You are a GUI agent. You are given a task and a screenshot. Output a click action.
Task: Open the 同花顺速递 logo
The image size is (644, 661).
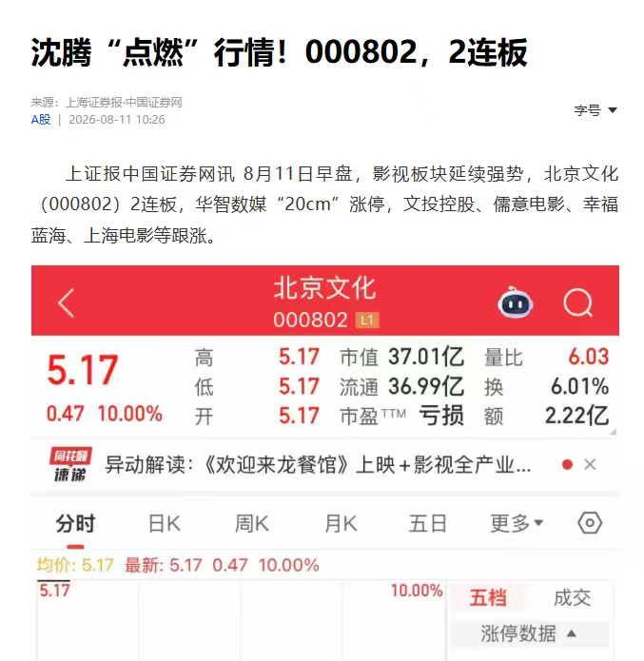(x=70, y=464)
